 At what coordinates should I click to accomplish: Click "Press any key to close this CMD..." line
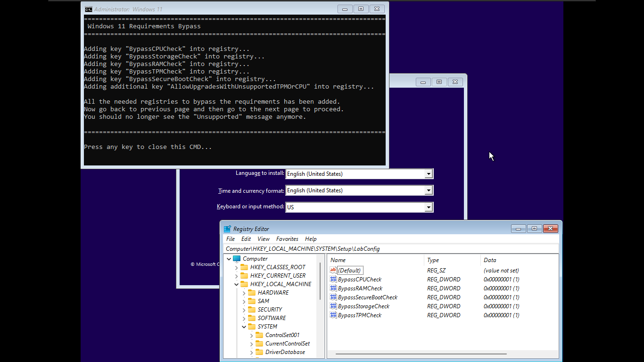[148, 147]
